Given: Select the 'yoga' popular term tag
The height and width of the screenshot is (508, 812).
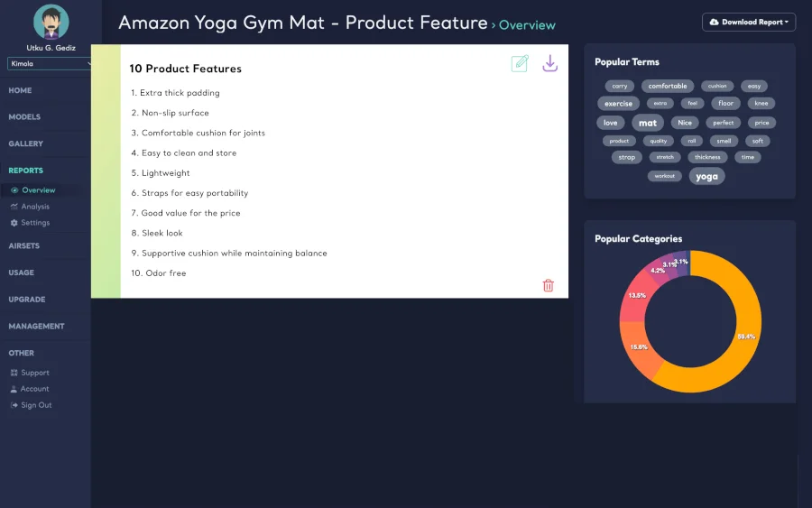Looking at the screenshot, I should tap(706, 177).
